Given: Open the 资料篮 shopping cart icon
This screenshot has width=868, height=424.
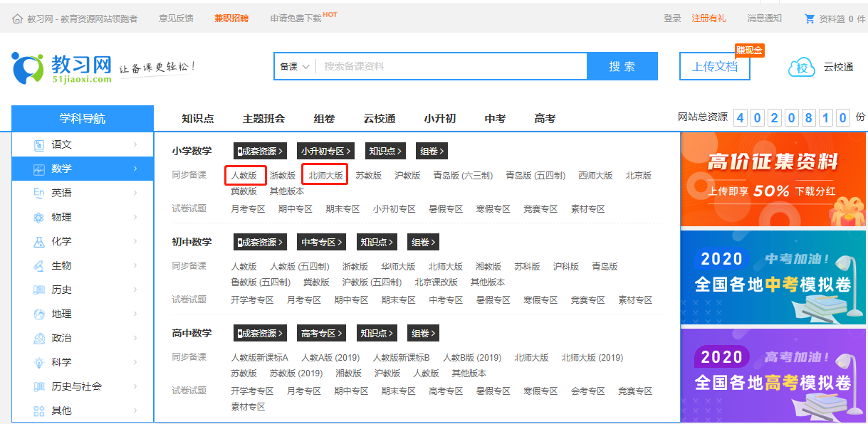Looking at the screenshot, I should coord(810,19).
